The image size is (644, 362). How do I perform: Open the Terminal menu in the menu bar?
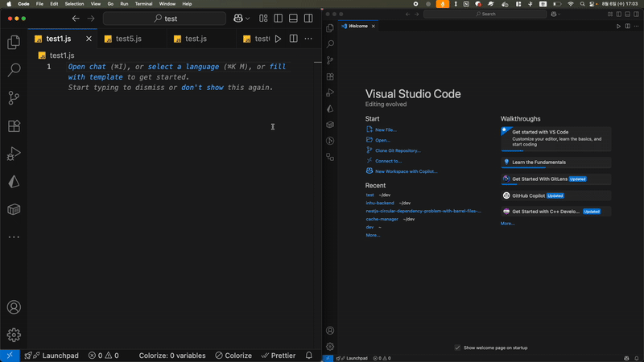[143, 4]
